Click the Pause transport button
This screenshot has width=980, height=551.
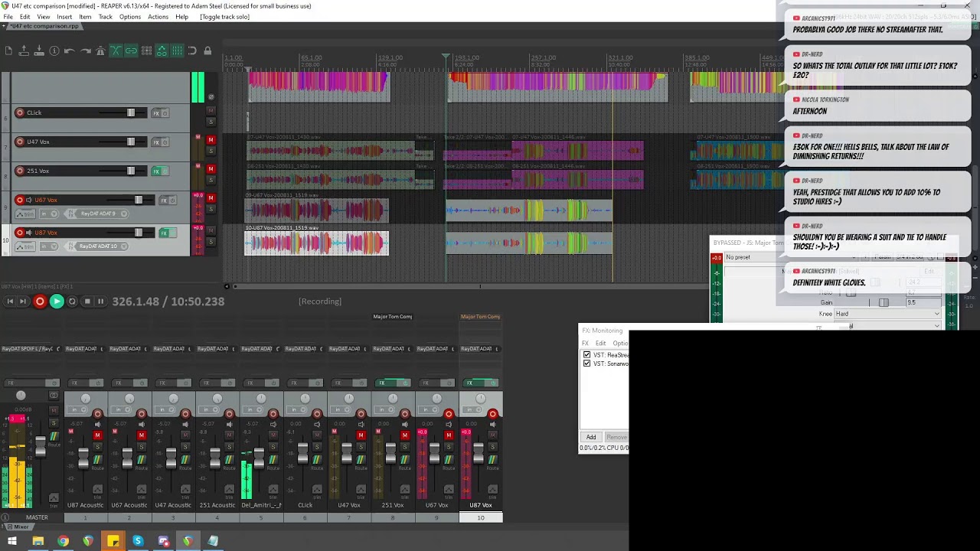coord(100,302)
